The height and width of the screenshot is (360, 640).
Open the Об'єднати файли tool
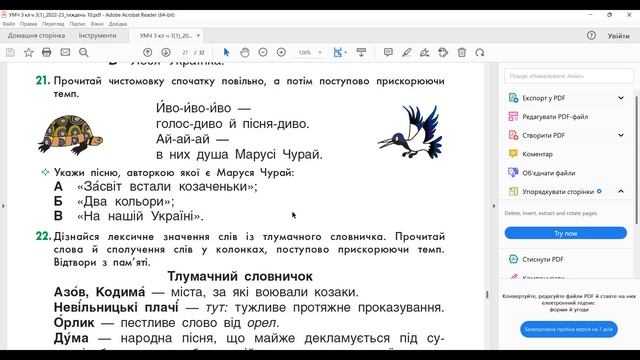coord(542,173)
